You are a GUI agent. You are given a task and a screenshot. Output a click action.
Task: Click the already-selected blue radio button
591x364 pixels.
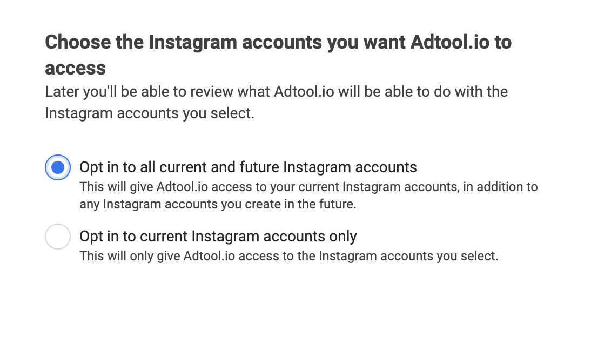point(58,167)
